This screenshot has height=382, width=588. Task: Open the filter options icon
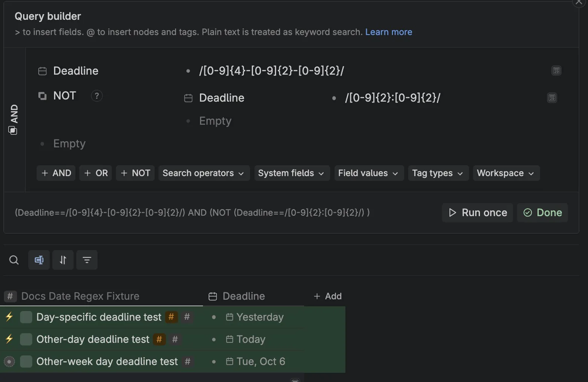point(87,260)
